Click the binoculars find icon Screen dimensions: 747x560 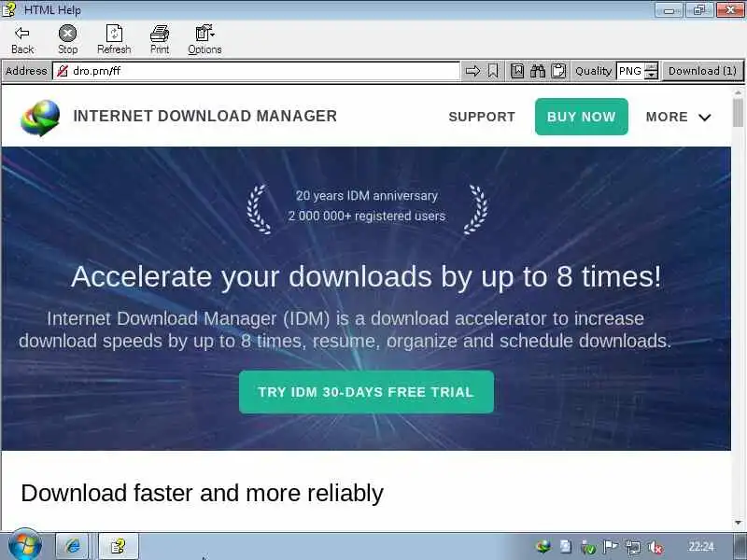click(538, 71)
